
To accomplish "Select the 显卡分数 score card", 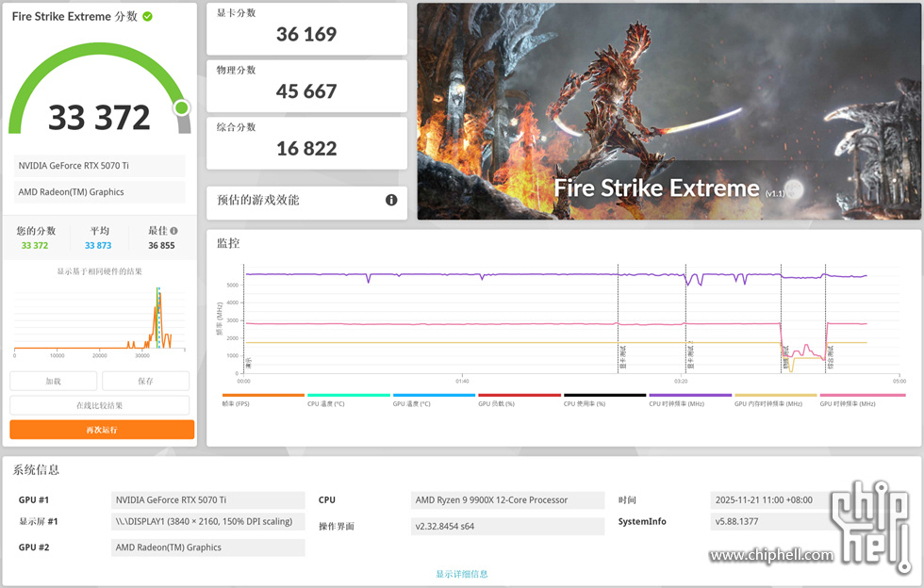I will 306,28.
